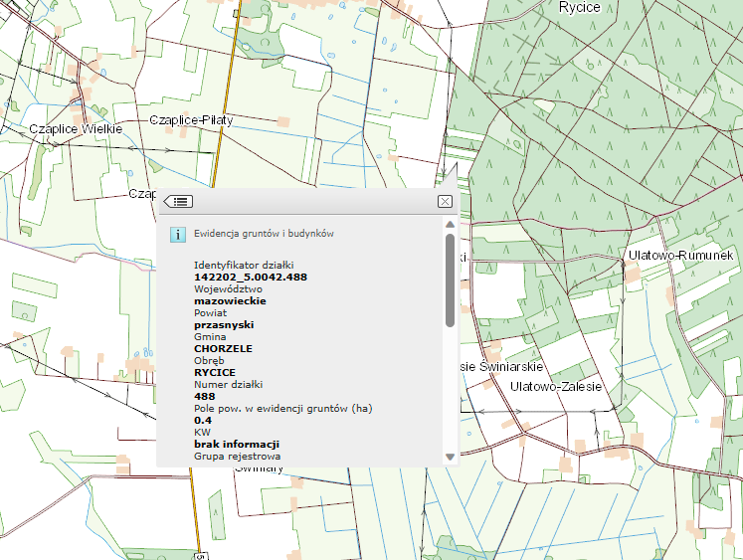Click the 'brak informacji' KW value
This screenshot has width=743, height=560.
tap(237, 444)
